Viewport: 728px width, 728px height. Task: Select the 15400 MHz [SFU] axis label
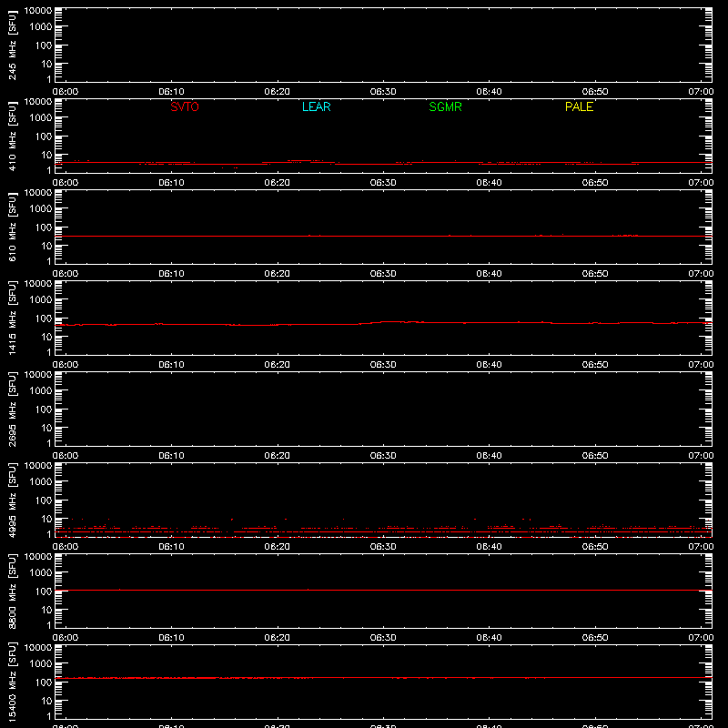point(12,682)
